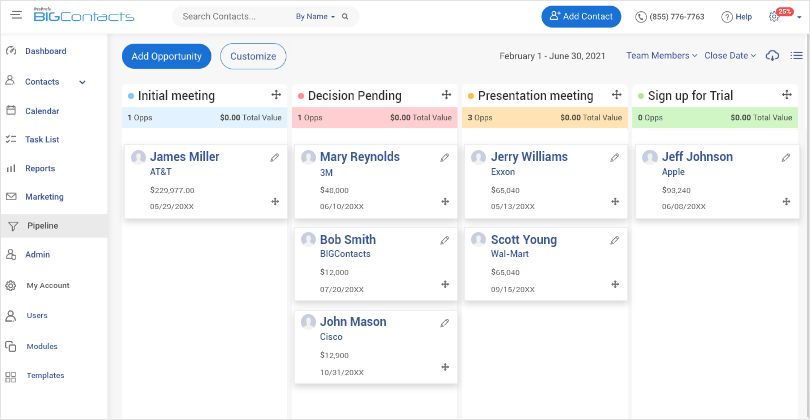This screenshot has height=420, width=810.
Task: Expand the Contacts sidebar submenu chevron
Action: tap(82, 82)
